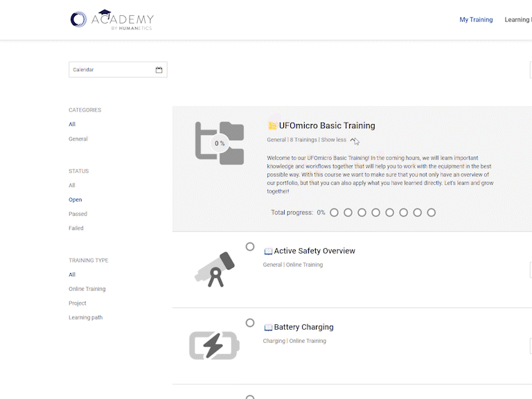Click the Show less link
The image size is (532, 399).
(x=333, y=140)
